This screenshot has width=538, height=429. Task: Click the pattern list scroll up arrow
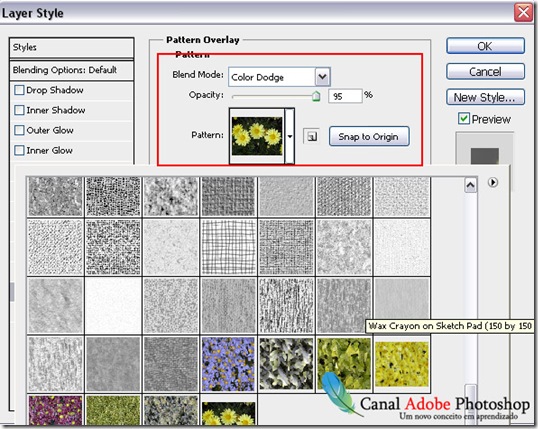point(470,185)
